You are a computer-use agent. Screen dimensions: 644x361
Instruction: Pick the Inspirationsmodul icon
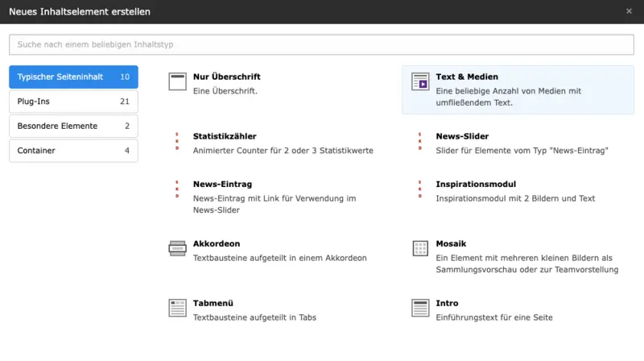(420, 189)
